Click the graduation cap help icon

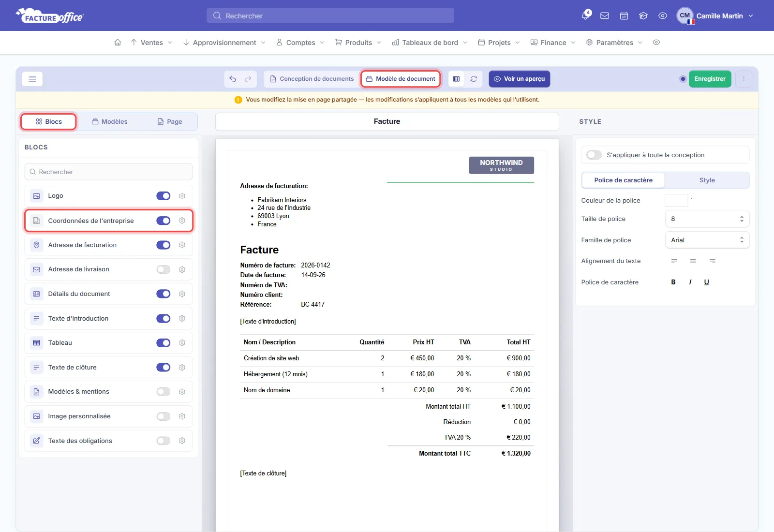pyautogui.click(x=643, y=15)
